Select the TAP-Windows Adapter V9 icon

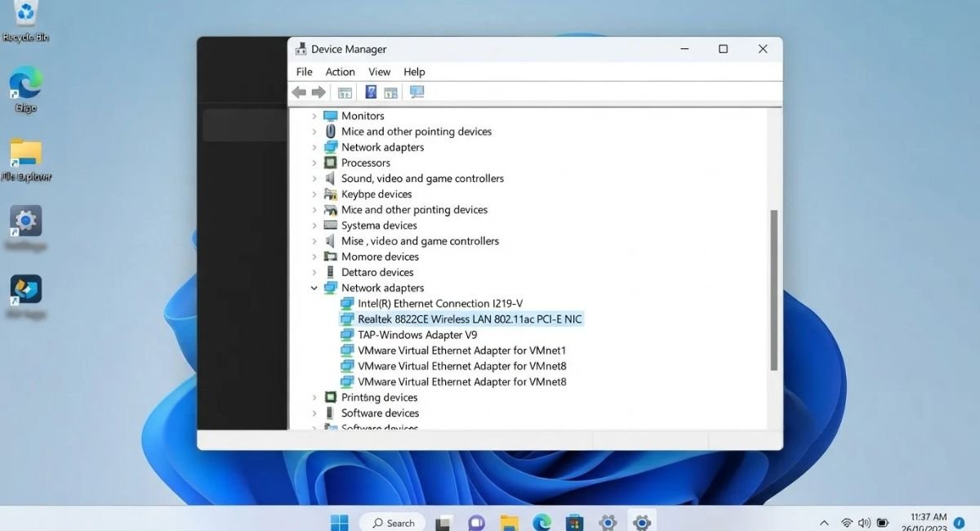pyautogui.click(x=347, y=335)
